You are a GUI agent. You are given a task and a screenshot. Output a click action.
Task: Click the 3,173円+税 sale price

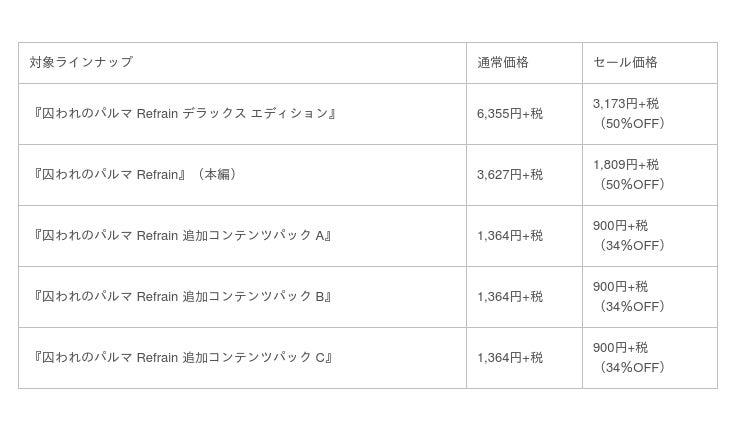point(626,104)
